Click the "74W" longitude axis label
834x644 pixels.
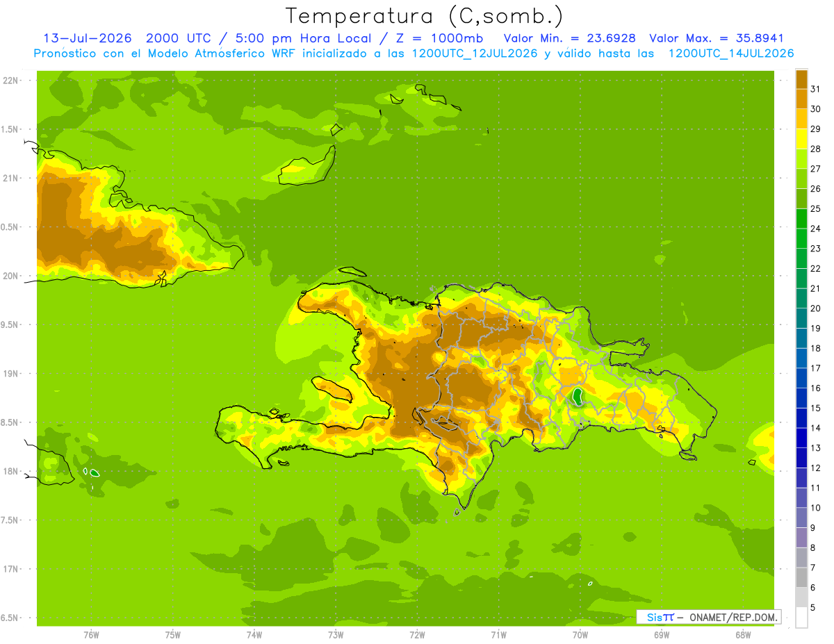(254, 634)
